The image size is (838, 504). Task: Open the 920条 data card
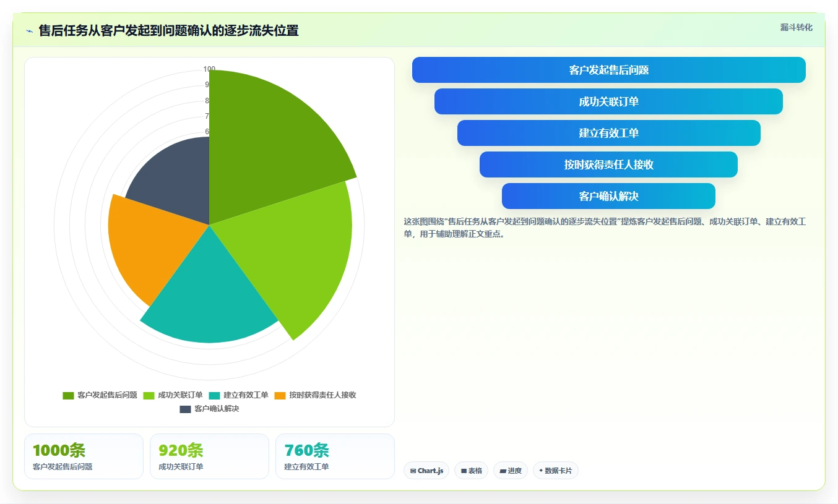coord(209,456)
